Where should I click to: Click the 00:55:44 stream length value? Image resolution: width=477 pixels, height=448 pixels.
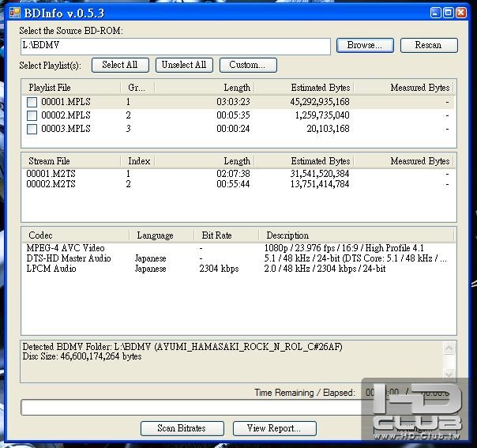point(233,184)
